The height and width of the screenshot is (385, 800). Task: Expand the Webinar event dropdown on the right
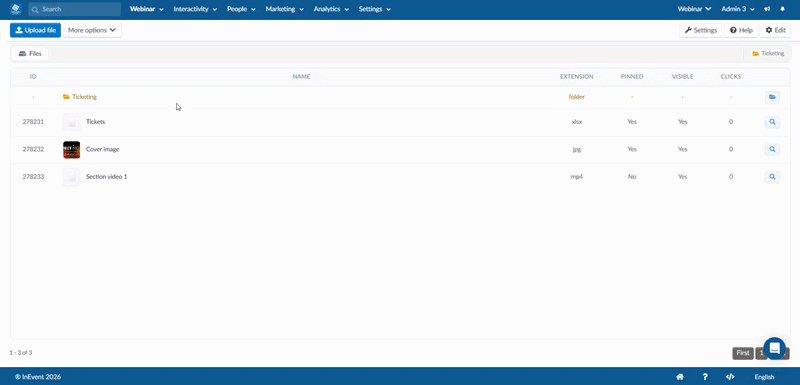(x=694, y=9)
